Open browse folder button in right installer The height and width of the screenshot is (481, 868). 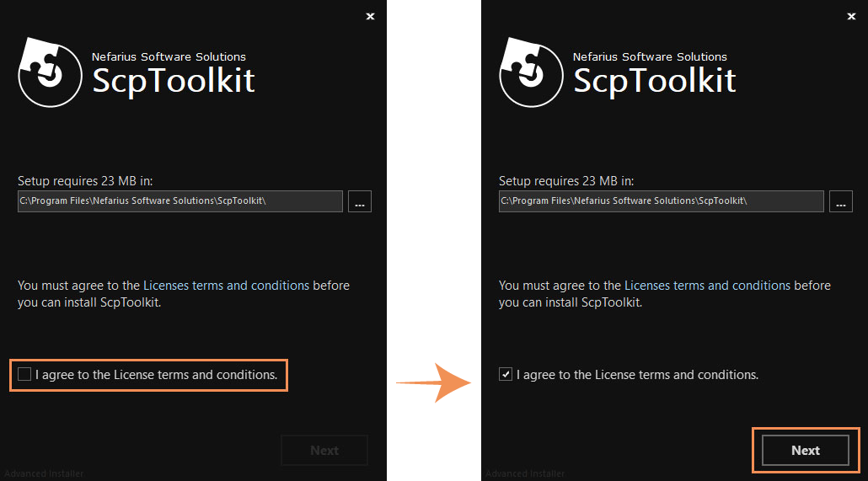841,201
